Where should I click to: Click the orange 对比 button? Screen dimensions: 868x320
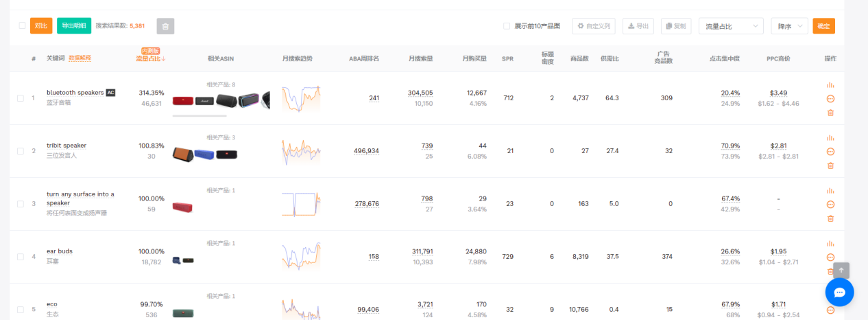(41, 26)
